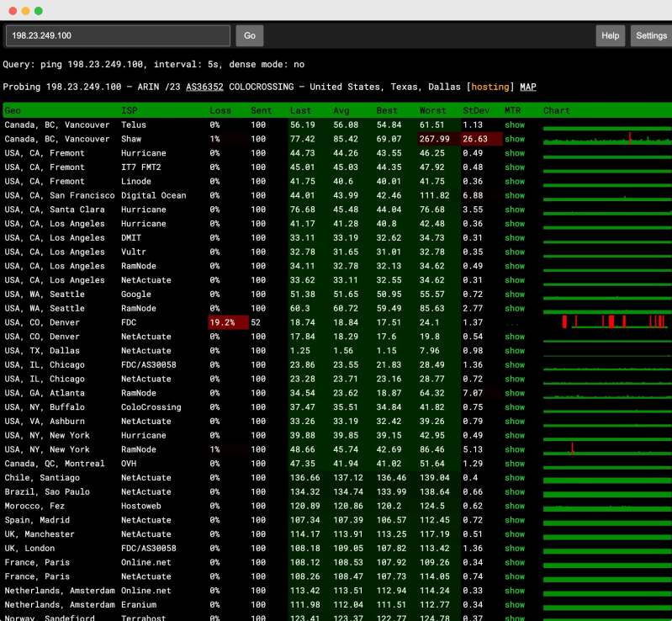672x621 pixels.
Task: Open the Help page
Action: point(610,35)
